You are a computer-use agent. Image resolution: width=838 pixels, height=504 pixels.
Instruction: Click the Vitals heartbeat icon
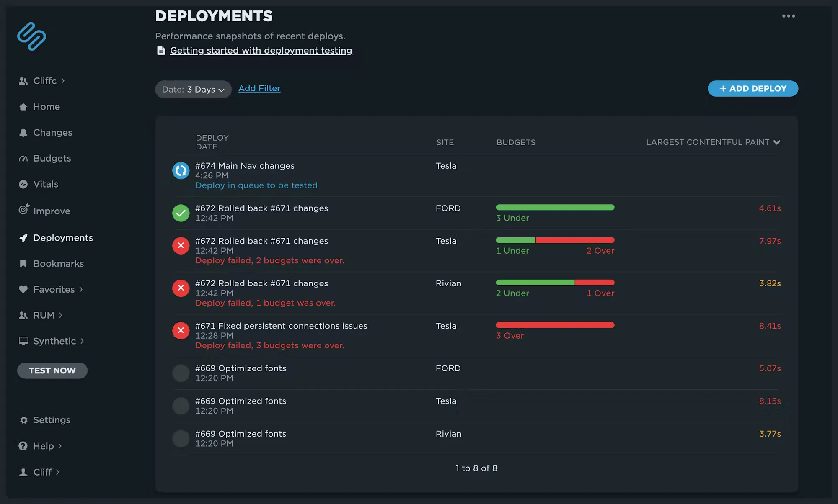[x=23, y=184]
